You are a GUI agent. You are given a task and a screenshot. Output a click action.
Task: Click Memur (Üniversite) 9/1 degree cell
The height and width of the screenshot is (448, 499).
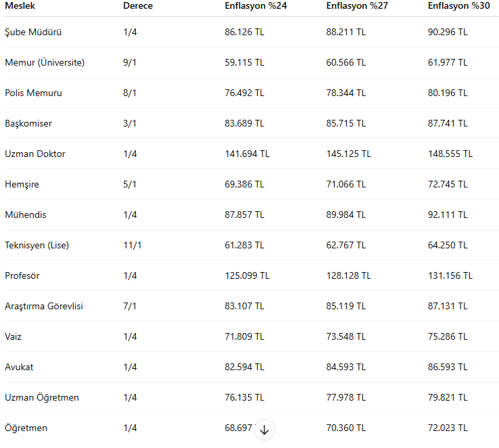tap(130, 62)
